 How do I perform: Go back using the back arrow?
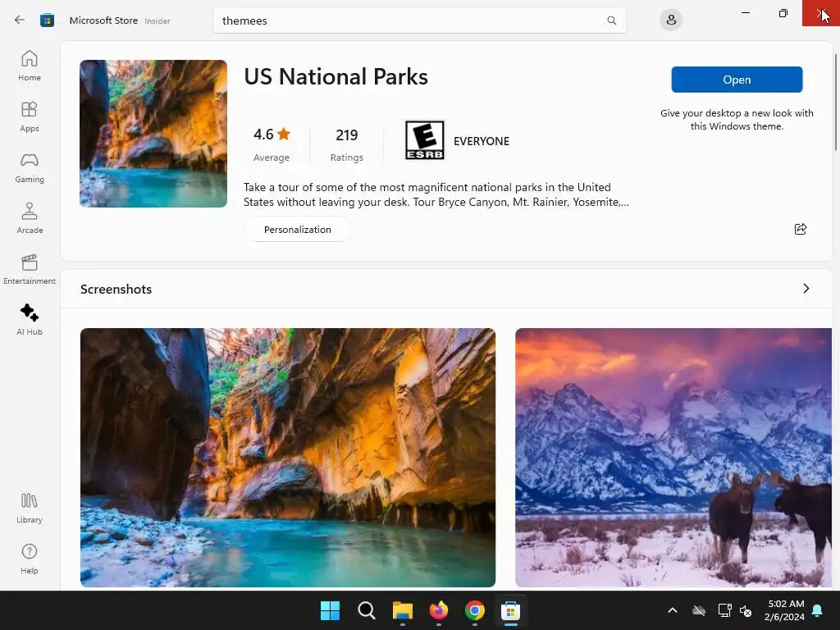click(x=20, y=21)
